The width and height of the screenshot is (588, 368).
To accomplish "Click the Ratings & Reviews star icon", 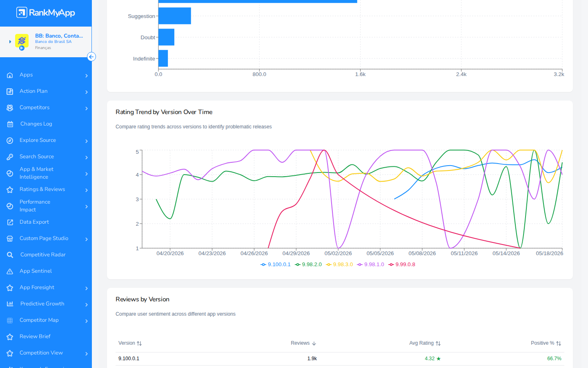I will [x=10, y=190].
